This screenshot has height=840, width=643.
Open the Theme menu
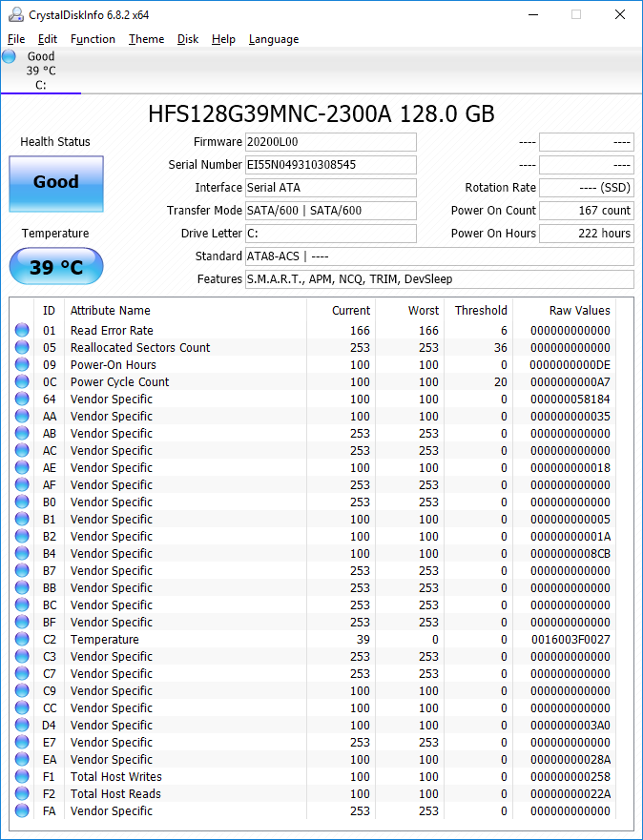point(146,39)
